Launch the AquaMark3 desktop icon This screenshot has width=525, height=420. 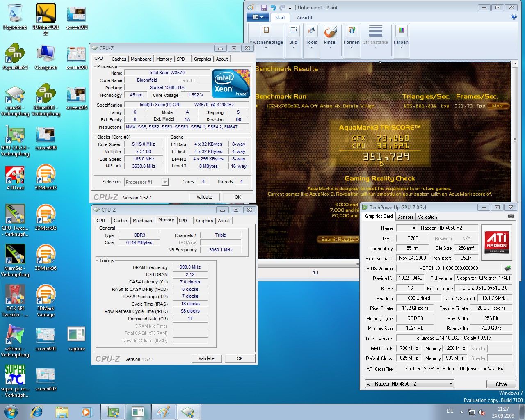point(15,57)
